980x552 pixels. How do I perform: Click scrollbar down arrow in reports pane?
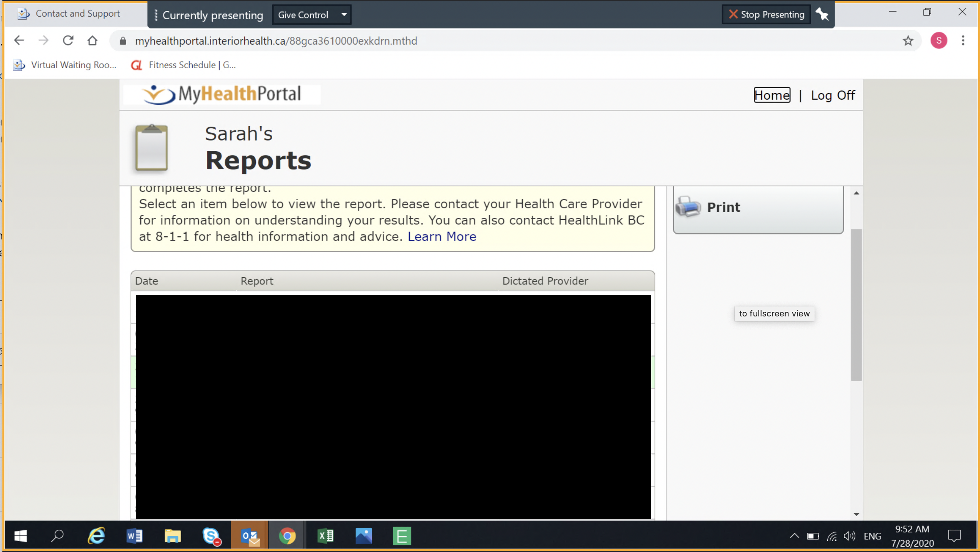[856, 514]
